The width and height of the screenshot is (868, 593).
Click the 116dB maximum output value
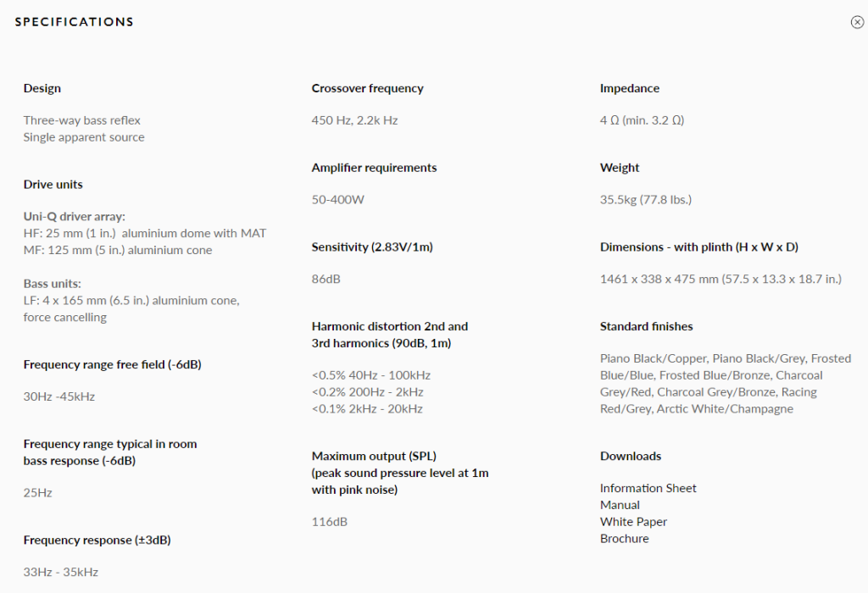click(x=329, y=522)
